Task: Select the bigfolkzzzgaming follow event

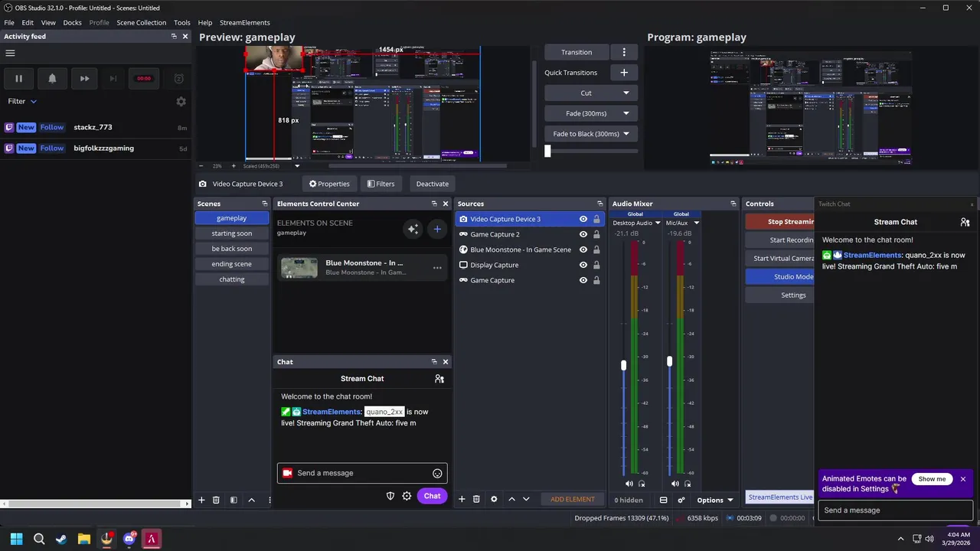Action: [x=96, y=148]
